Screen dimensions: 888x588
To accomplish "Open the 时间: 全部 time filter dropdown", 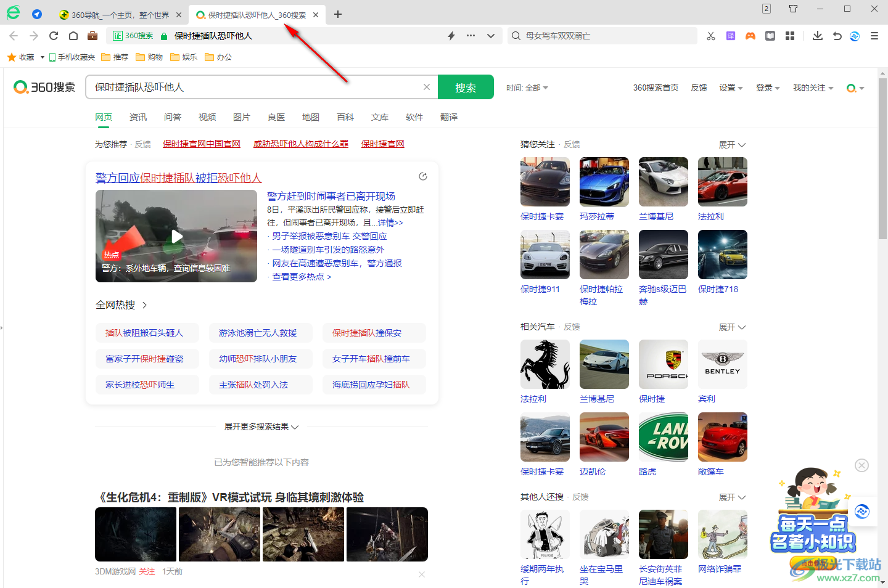I will (527, 88).
